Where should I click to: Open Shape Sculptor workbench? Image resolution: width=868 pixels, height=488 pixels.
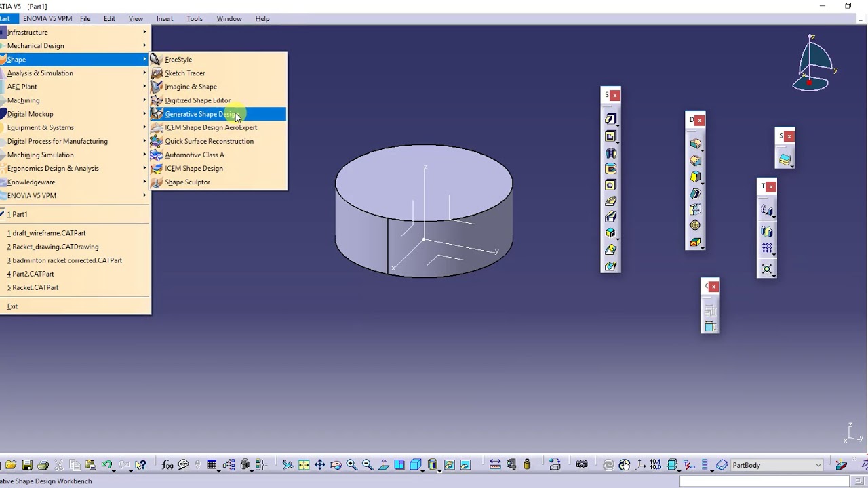[218, 182]
